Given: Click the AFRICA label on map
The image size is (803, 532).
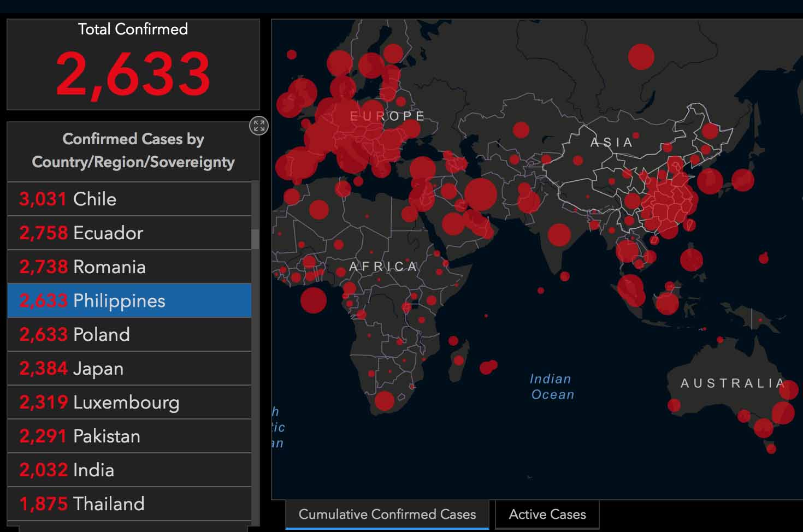Looking at the screenshot, I should point(383,267).
